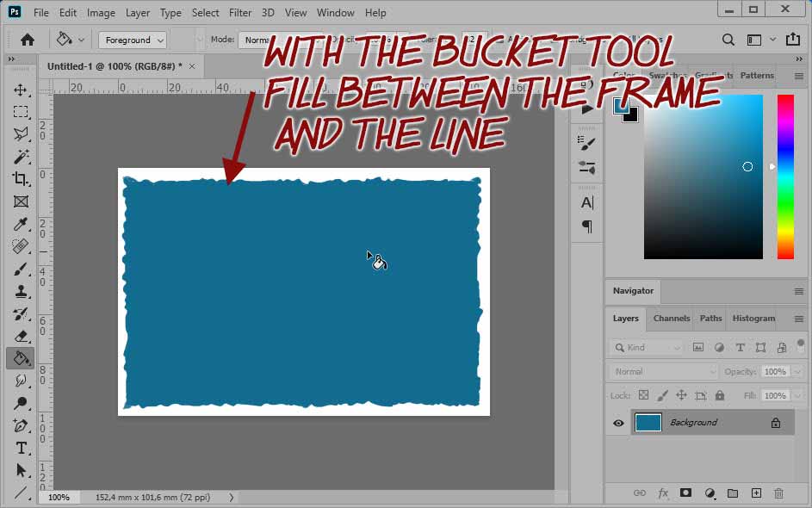Select the Eraser tool

21,336
